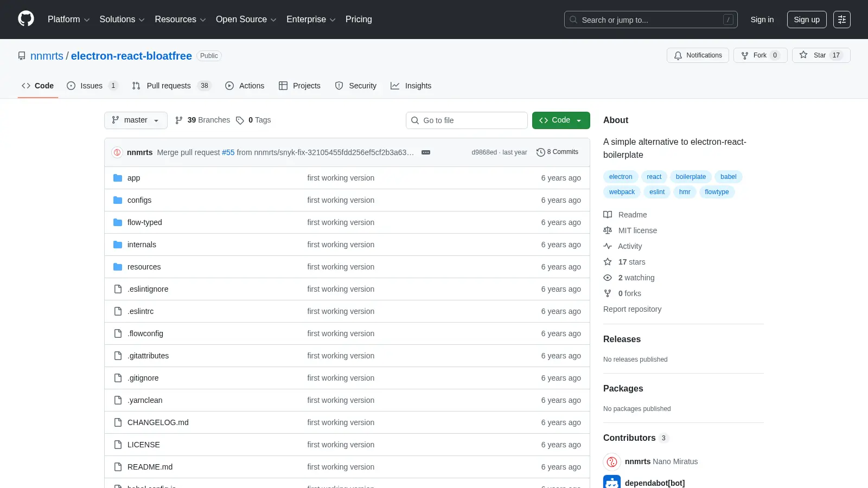
Task: Expand the Resources menu
Action: 180,20
